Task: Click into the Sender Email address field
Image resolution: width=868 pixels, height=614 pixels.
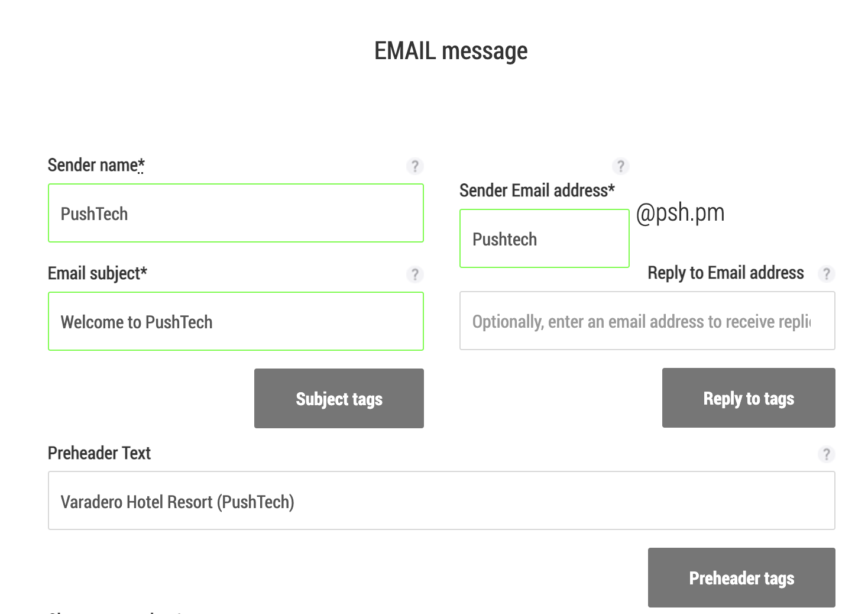Action: pyautogui.click(x=545, y=238)
